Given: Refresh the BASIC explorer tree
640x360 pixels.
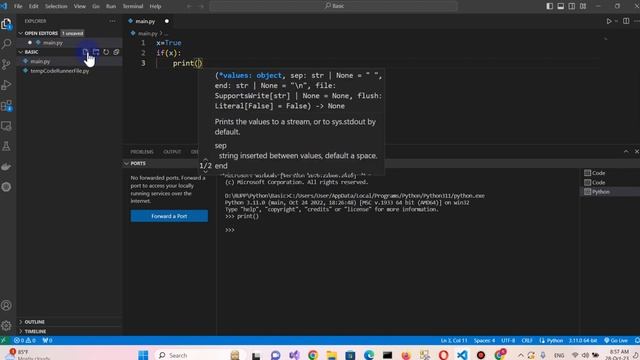Looking at the screenshot, I should [106, 52].
